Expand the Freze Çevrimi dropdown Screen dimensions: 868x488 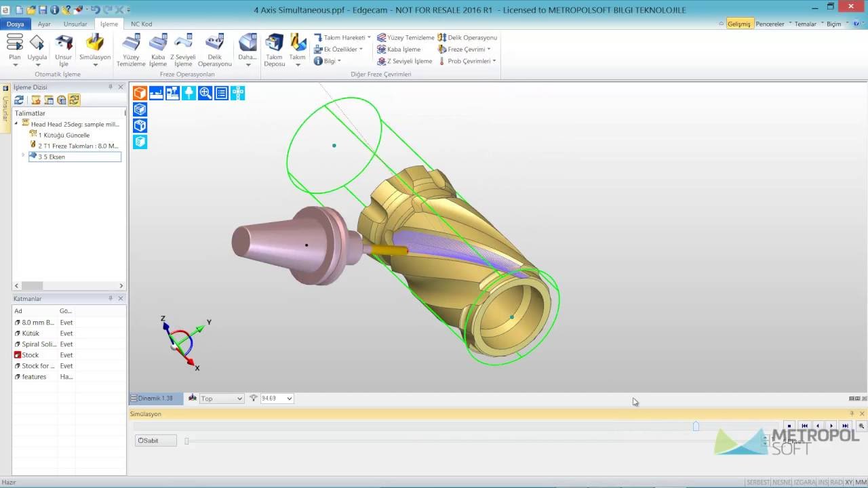point(465,49)
